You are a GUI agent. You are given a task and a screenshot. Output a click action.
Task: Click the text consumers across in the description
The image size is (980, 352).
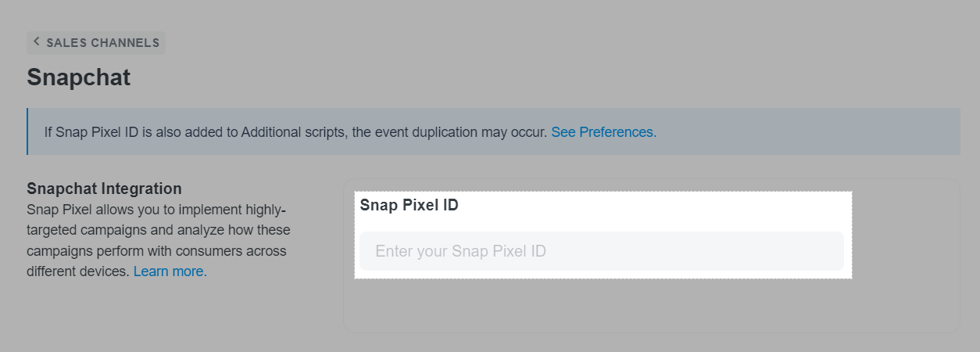coord(233,251)
